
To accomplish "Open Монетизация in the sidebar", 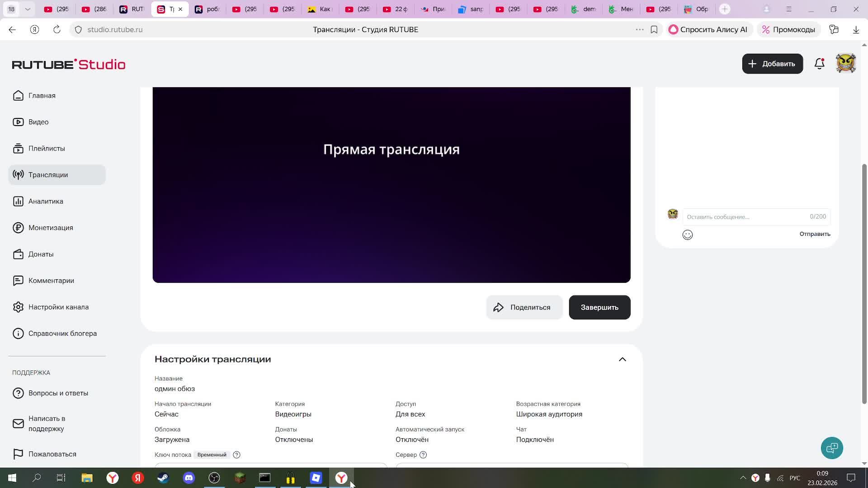I will [51, 228].
